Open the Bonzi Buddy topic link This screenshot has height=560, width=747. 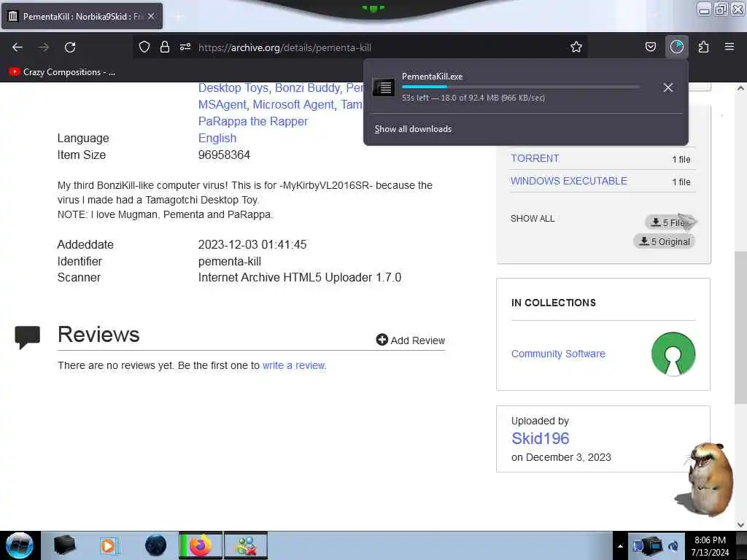click(308, 88)
